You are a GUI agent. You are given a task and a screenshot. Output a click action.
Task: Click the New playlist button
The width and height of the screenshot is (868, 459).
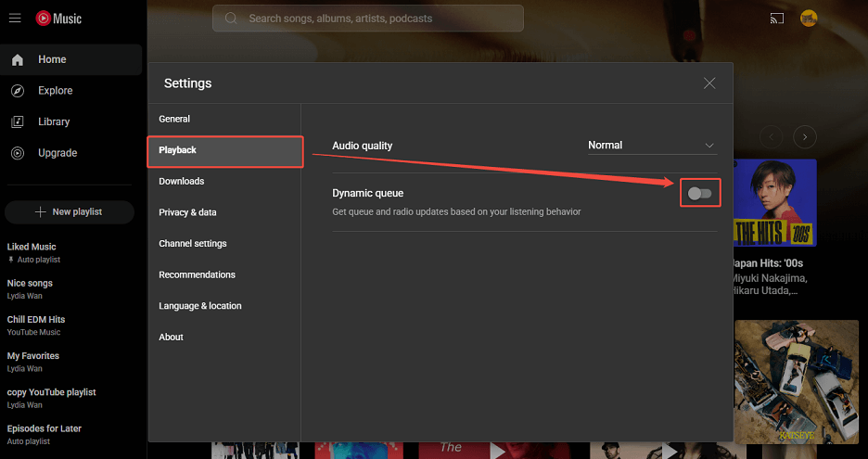70,212
